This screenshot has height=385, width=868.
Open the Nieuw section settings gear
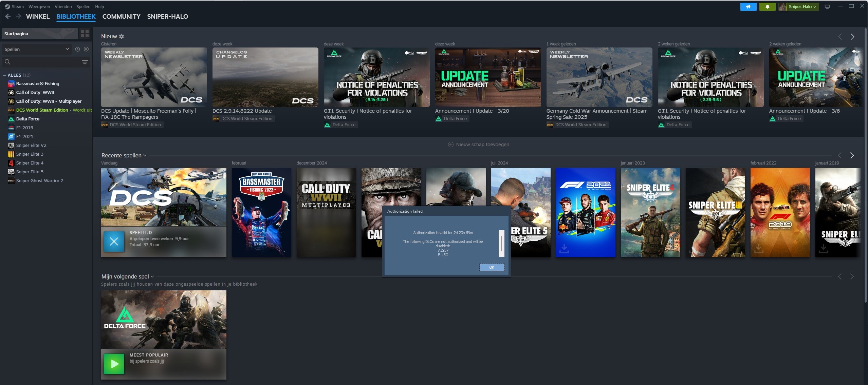coord(122,36)
